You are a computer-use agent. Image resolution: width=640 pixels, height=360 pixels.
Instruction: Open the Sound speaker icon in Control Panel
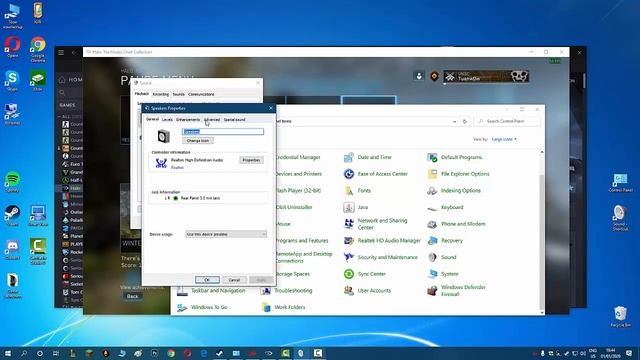point(432,257)
